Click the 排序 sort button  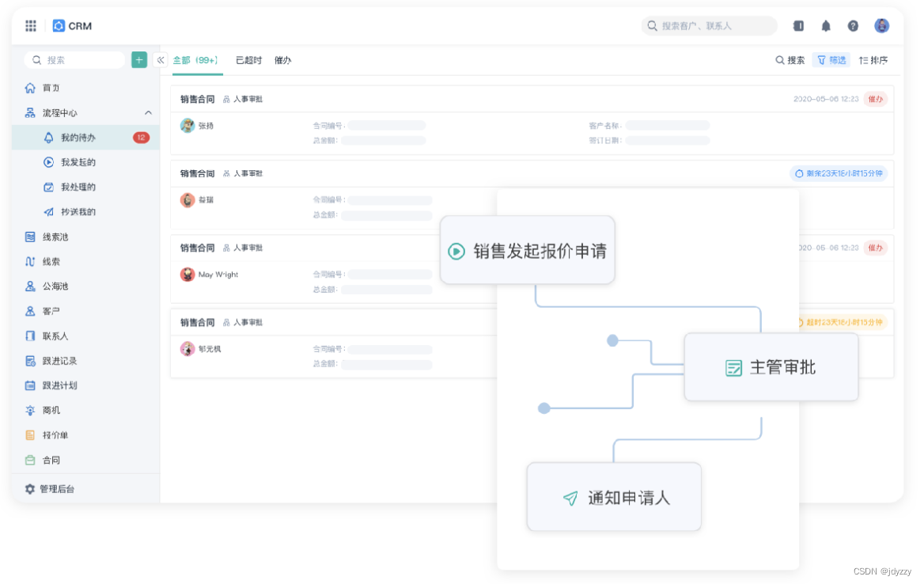[x=873, y=60]
